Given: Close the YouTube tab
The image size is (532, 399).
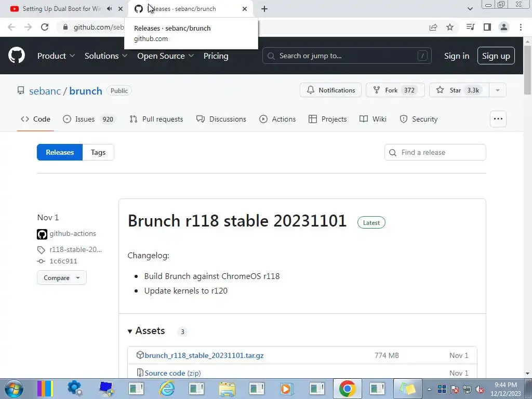Looking at the screenshot, I should pos(121,9).
